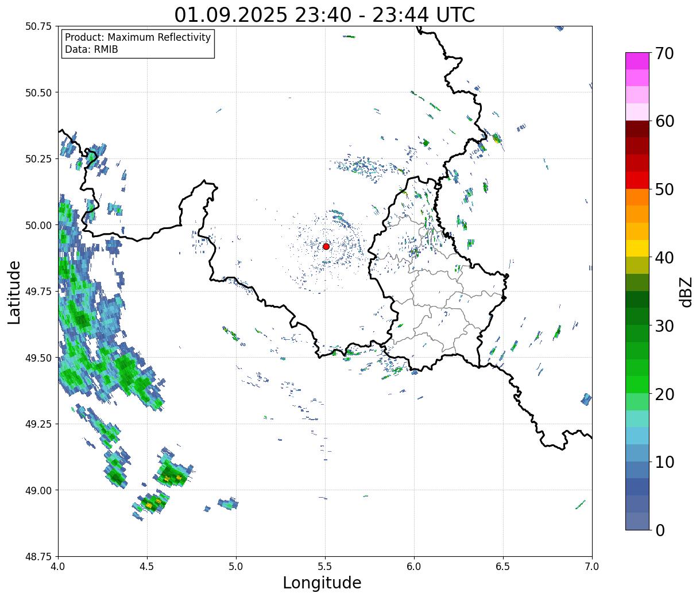Click the 'dBZ' colorbar label

click(x=685, y=291)
